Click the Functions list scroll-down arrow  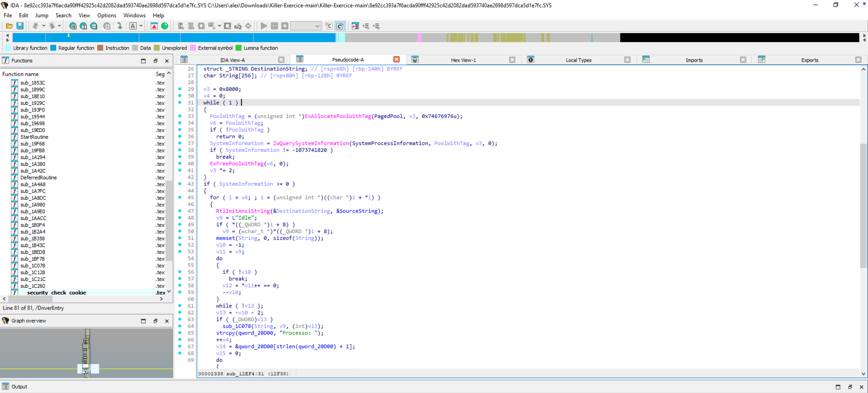tap(169, 292)
